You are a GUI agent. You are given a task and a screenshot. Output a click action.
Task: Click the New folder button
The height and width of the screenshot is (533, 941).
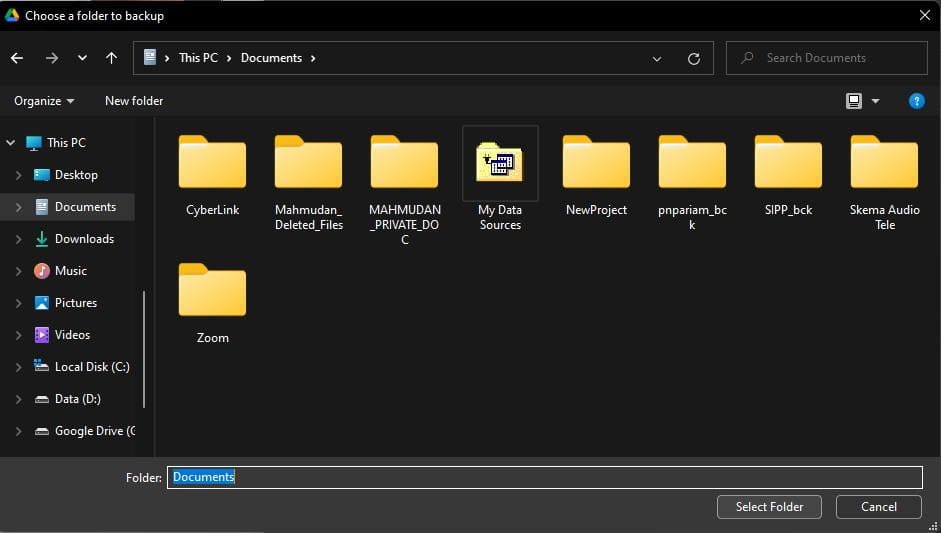pos(134,101)
